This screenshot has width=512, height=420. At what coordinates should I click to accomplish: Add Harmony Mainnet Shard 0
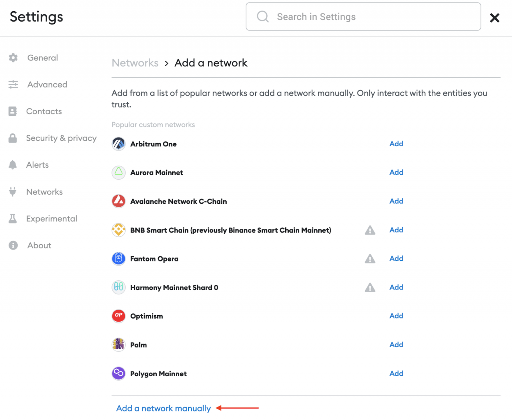(396, 287)
